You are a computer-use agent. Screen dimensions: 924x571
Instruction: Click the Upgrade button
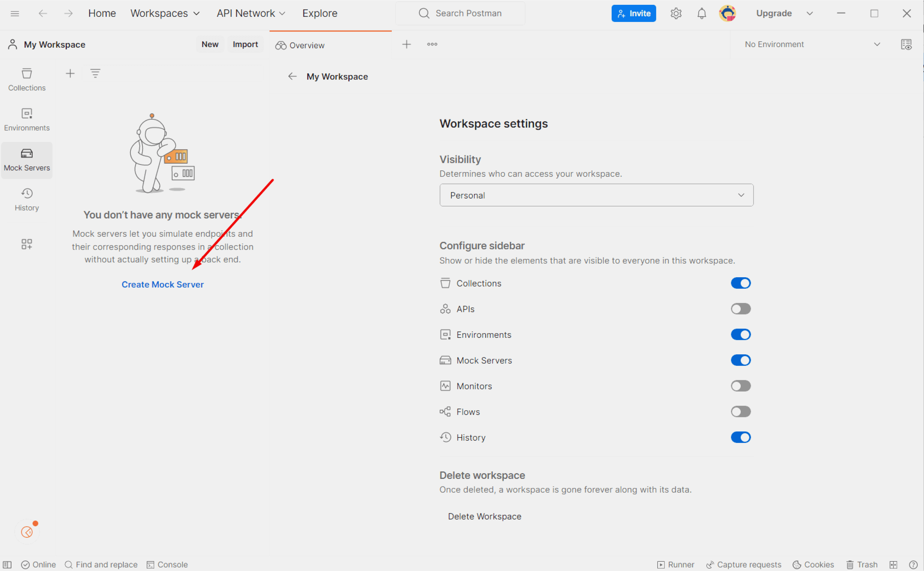[774, 14]
